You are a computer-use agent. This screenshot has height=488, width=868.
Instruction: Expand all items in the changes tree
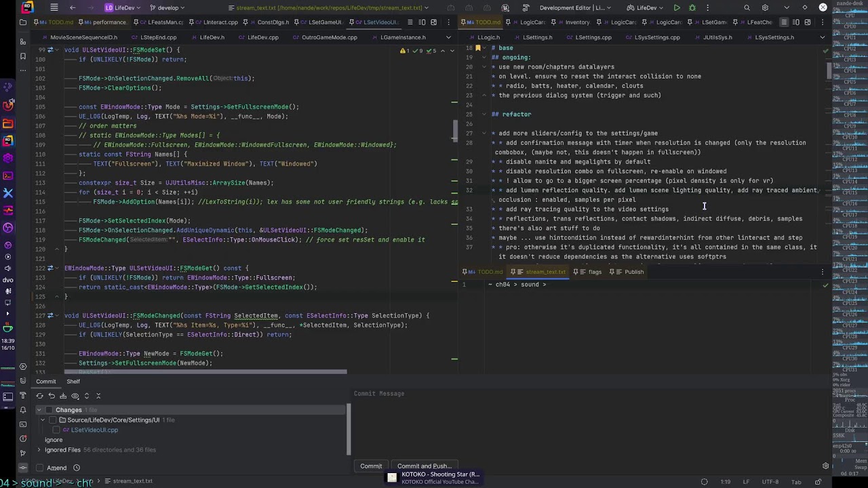(x=87, y=396)
